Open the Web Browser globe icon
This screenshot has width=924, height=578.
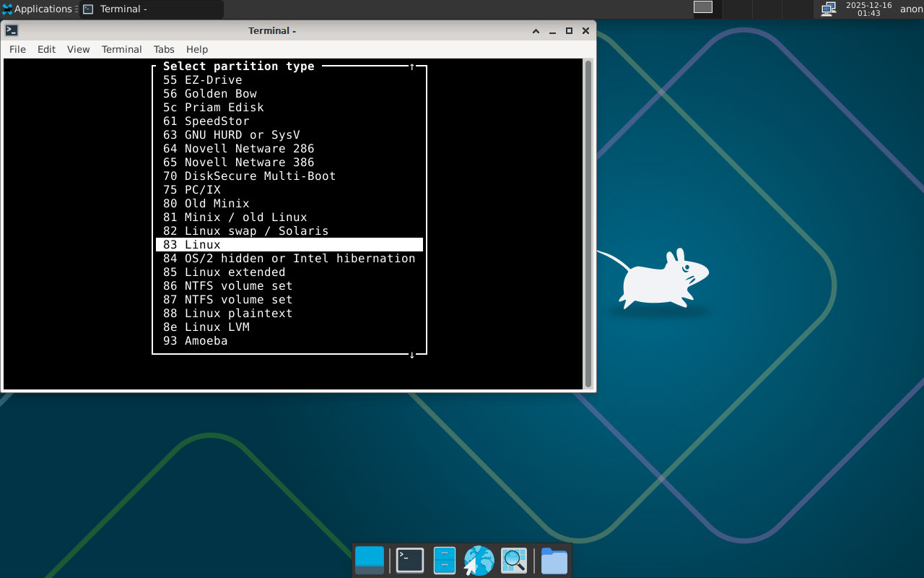[x=479, y=561]
